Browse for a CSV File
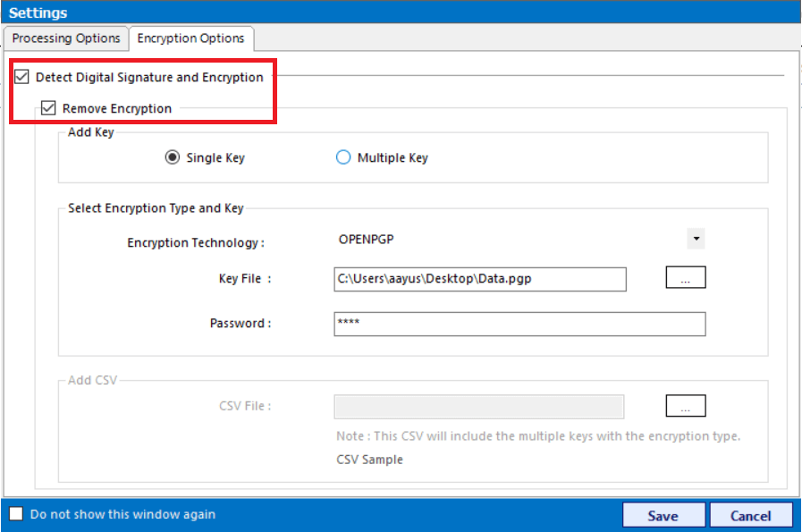The image size is (802, 532). [685, 406]
